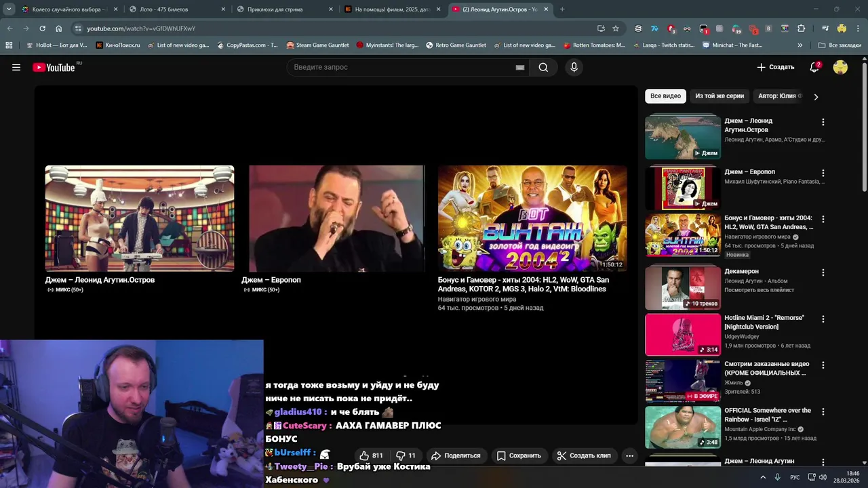
Task: Open sidebar Декамерон album thumbnail
Action: click(x=683, y=288)
